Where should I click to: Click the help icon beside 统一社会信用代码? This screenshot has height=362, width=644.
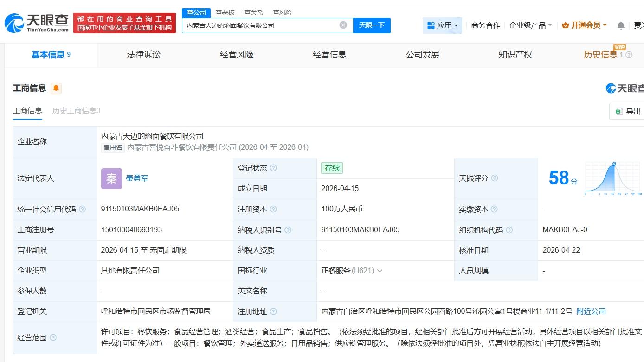(82, 209)
